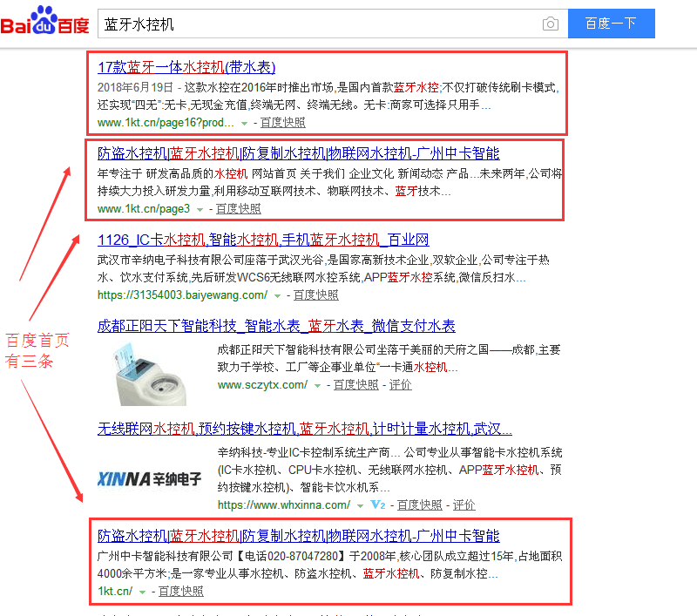
Task: Click the camera icon for image search
Action: (550, 24)
